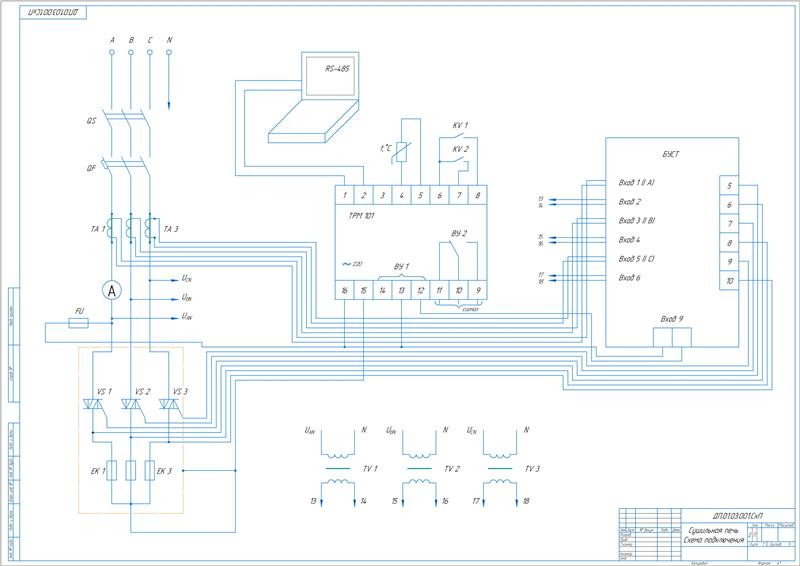The width and height of the screenshot is (800, 566).
Task: Click the KV 2 contact symbol
Action: coord(461,161)
